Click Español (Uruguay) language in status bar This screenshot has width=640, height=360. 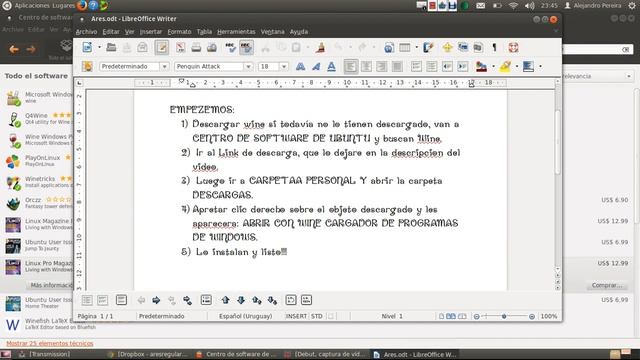245,316
